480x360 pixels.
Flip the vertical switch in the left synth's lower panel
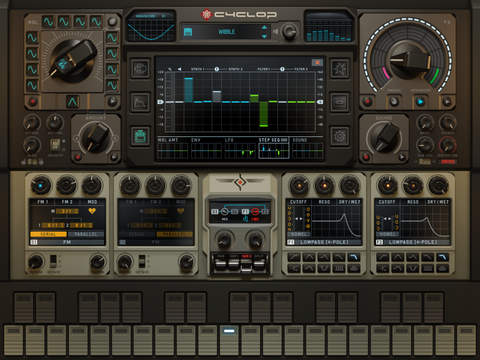pyautogui.click(x=53, y=261)
